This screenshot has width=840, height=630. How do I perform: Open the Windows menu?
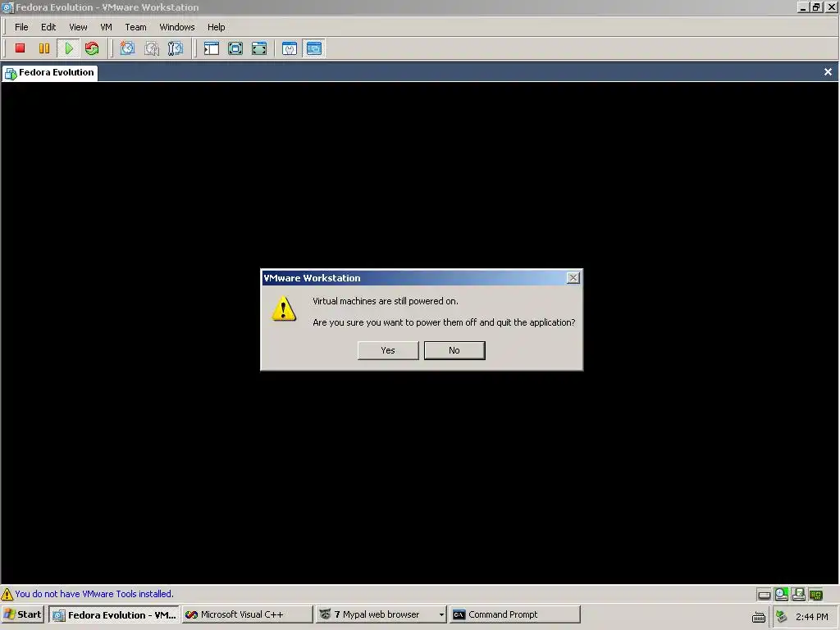coord(177,27)
